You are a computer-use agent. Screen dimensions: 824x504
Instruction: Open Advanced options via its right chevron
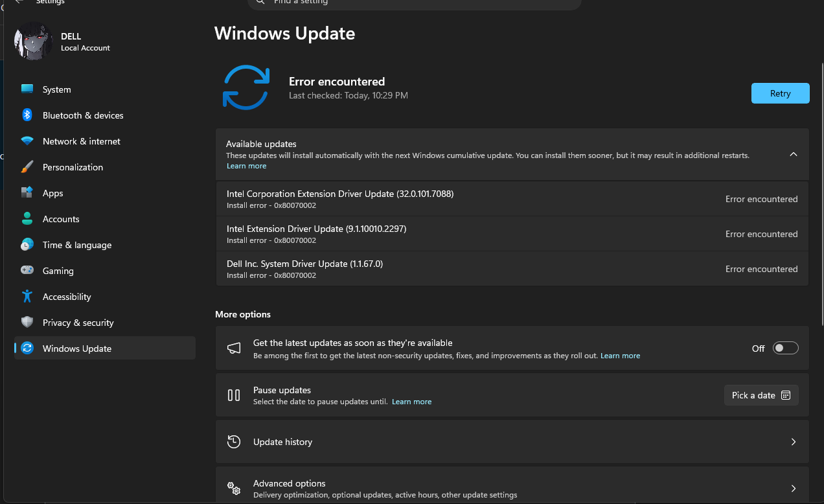click(794, 488)
